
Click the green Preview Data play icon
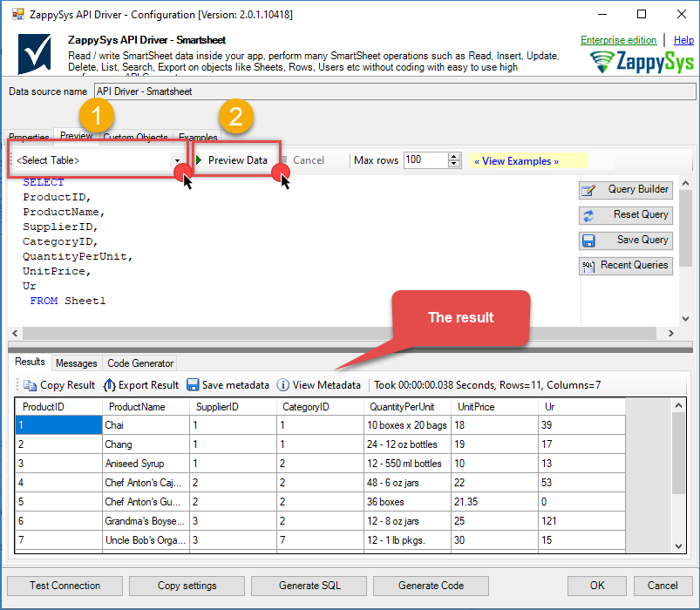click(199, 159)
